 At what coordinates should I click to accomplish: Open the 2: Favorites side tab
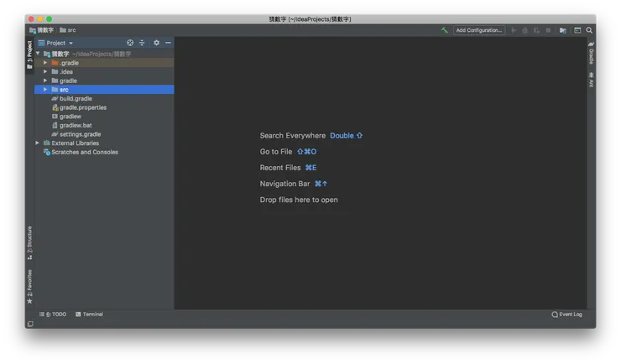29,287
